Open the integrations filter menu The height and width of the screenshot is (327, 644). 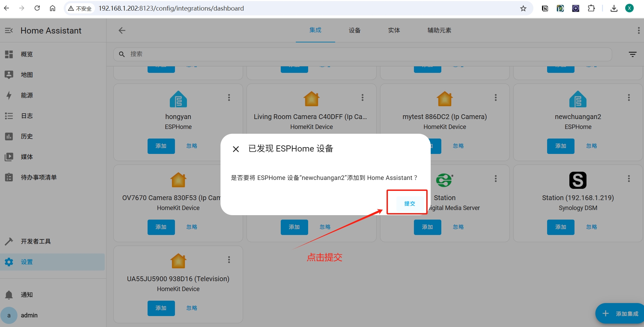click(x=632, y=54)
